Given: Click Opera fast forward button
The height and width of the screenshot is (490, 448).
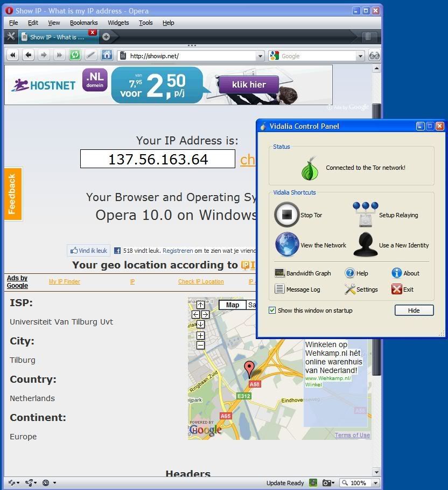Looking at the screenshot, I should pyautogui.click(x=59, y=56).
